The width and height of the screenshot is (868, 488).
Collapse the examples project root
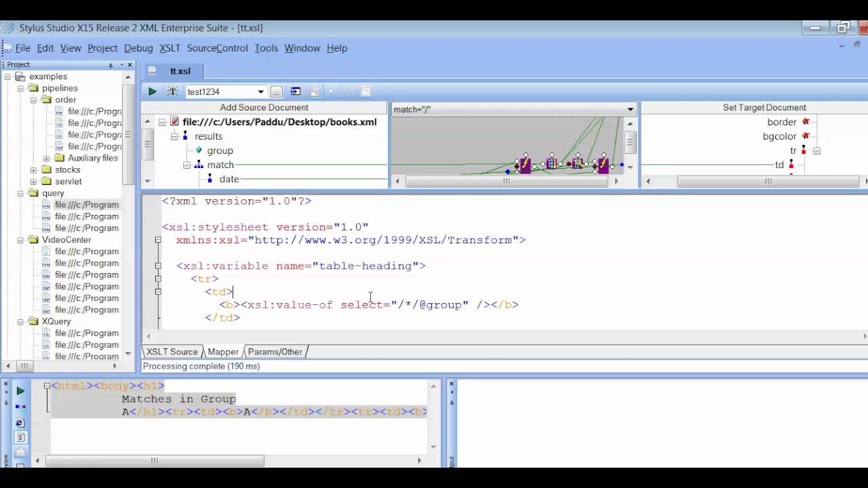click(7, 77)
